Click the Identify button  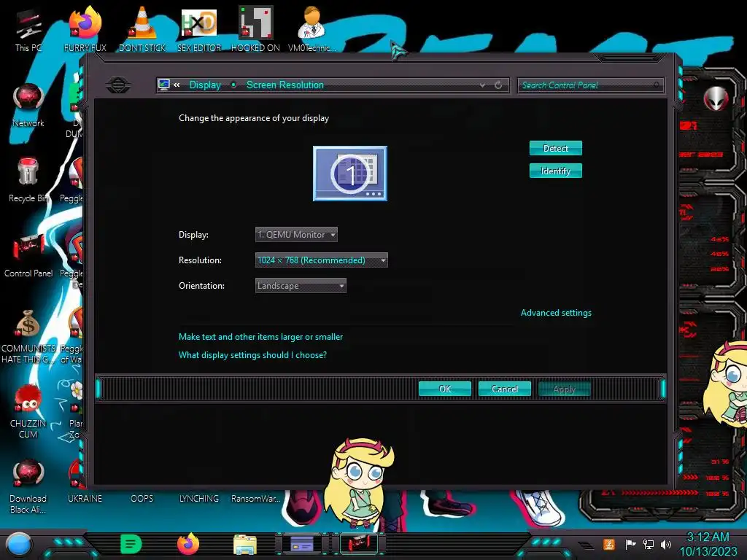pos(555,171)
